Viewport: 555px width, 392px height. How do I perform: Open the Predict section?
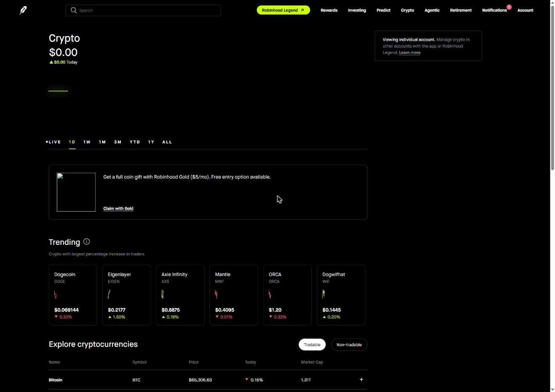pos(383,10)
